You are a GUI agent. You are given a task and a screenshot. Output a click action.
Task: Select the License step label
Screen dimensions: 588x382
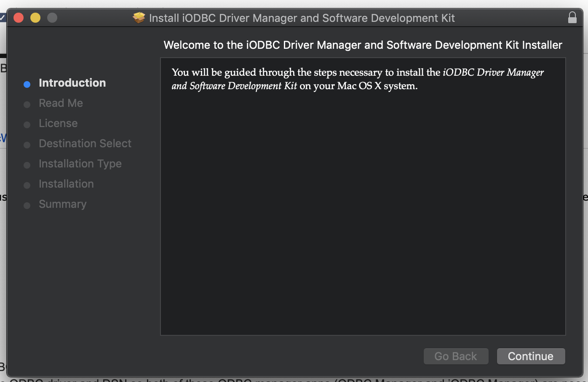point(58,123)
